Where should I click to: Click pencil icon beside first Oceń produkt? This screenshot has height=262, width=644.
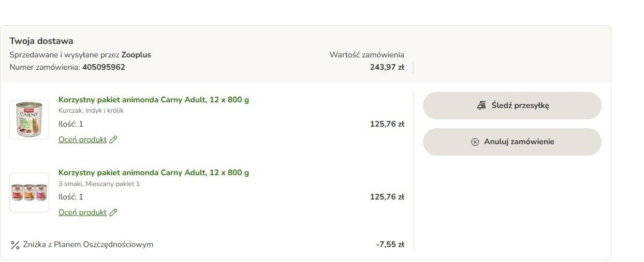(x=113, y=140)
